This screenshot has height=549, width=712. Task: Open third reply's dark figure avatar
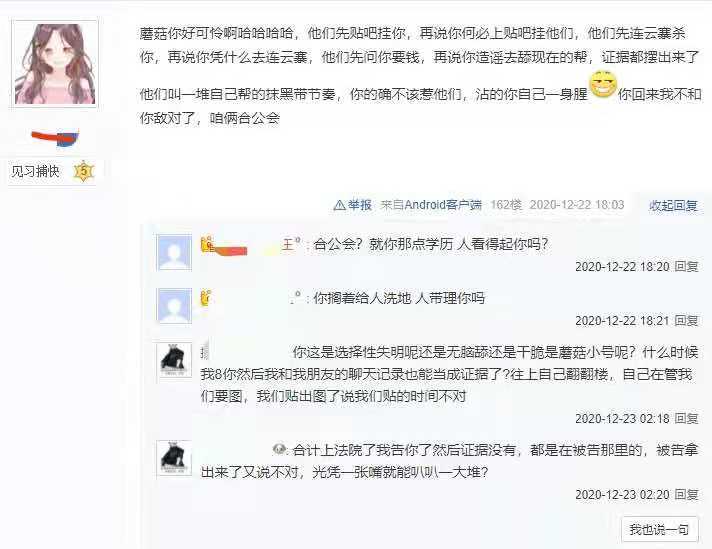(x=174, y=361)
